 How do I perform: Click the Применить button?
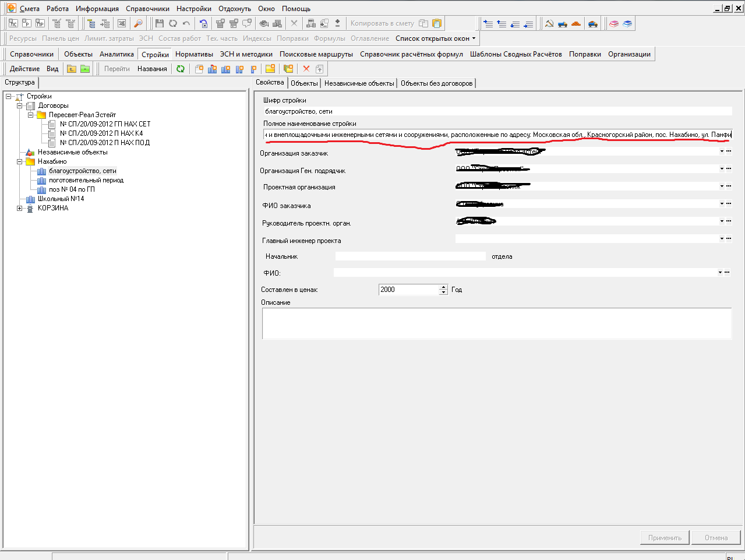point(665,538)
